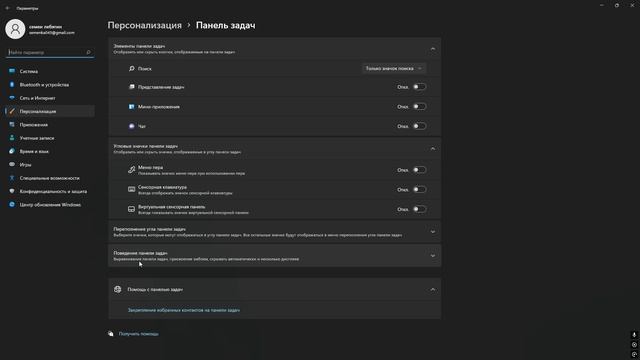Image resolution: width=640 pixels, height=360 pixels.
Task: Open the link Закрепление избранных контактов на панели задач
Action: 184,310
